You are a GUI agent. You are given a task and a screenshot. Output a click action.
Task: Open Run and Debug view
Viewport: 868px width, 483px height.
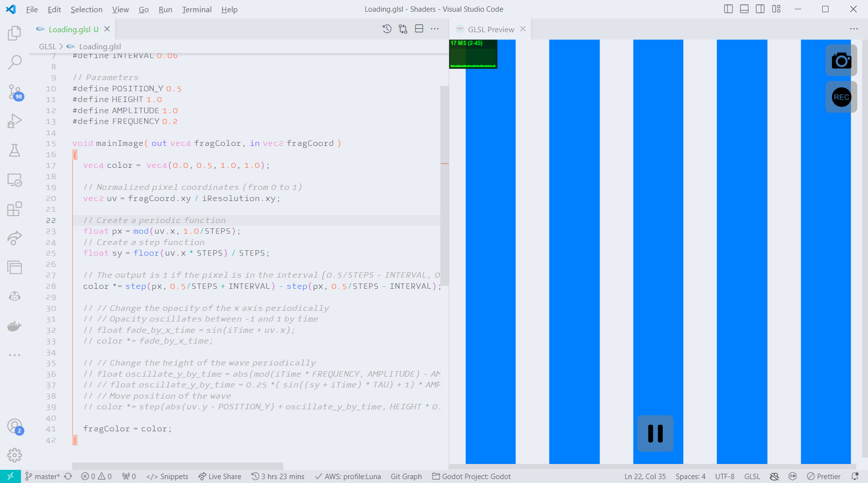point(15,121)
